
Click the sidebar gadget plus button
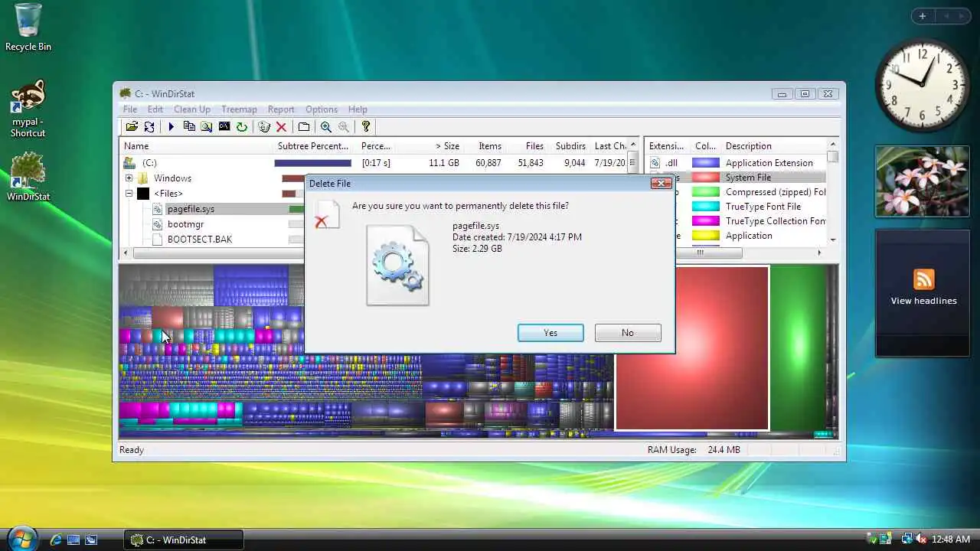pos(923,16)
